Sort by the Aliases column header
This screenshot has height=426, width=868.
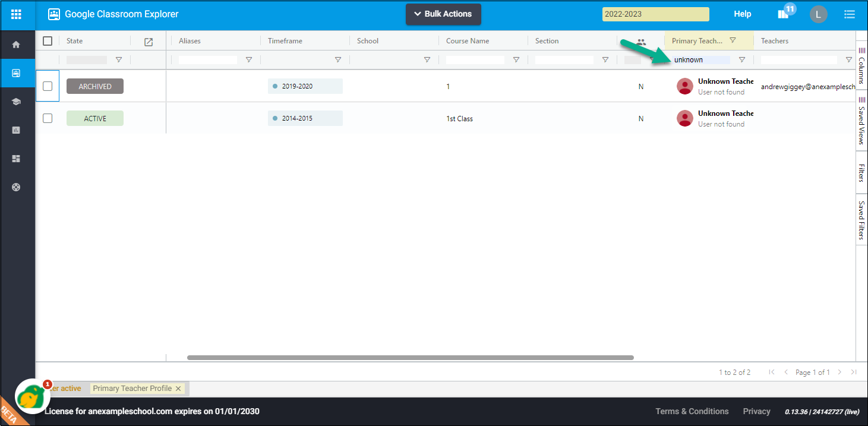click(x=190, y=41)
